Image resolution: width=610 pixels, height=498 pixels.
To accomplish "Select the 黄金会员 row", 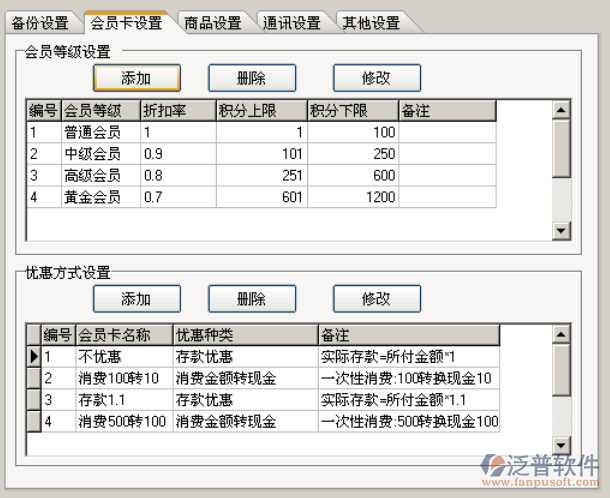I will pos(92,197).
